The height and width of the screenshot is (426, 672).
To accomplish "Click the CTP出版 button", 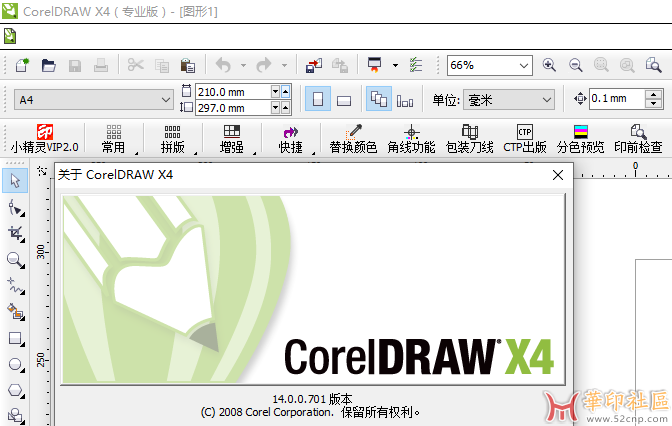I will [x=525, y=139].
